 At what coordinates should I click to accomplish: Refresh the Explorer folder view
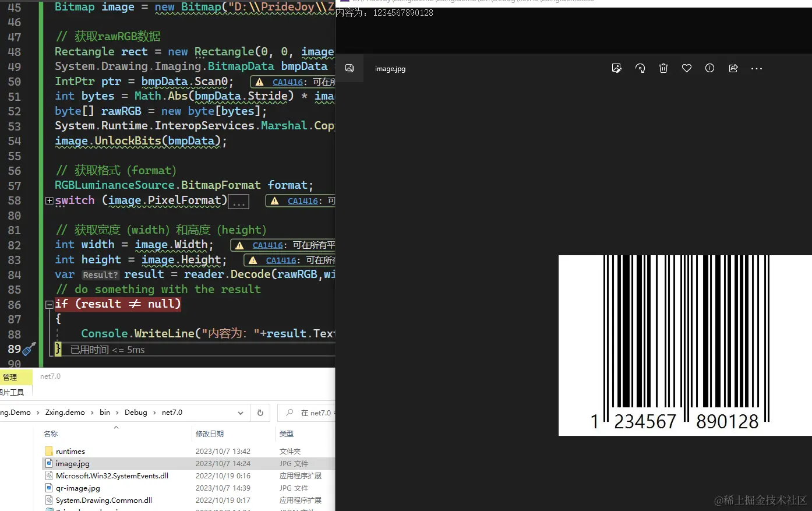click(x=260, y=413)
